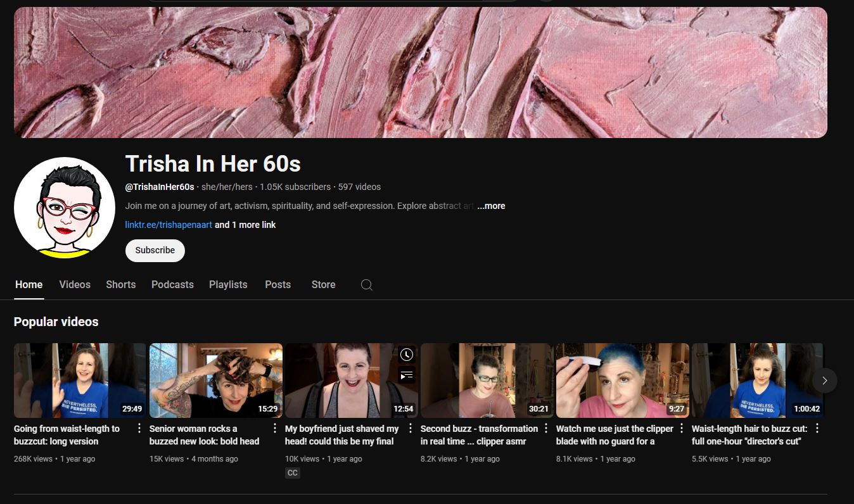Image resolution: width=854 pixels, height=504 pixels.
Task: Click the 'she/her/hers' pronouns text
Action: pyautogui.click(x=227, y=187)
